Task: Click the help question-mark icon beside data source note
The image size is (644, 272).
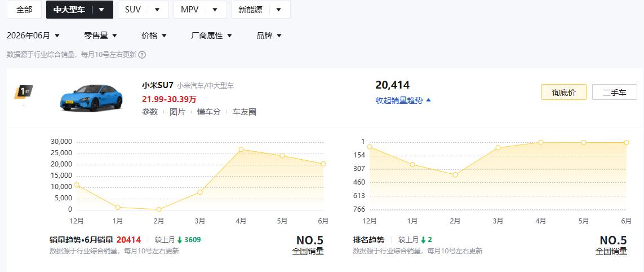Action: [142, 55]
